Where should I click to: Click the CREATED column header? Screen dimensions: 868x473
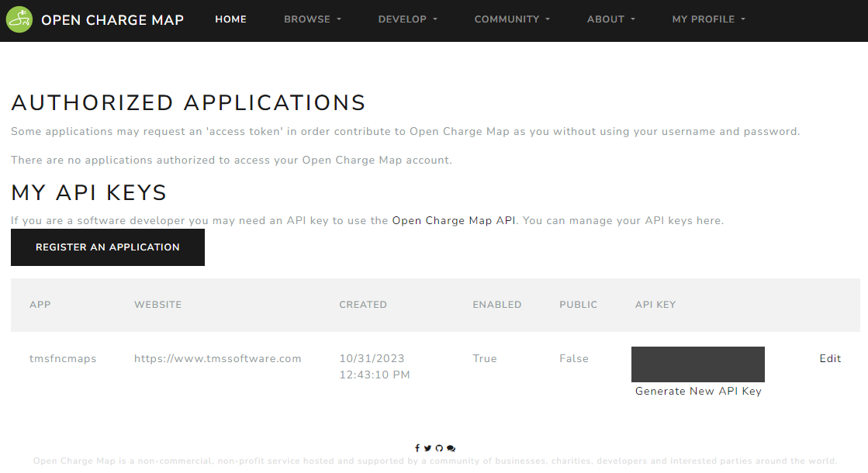click(x=363, y=305)
